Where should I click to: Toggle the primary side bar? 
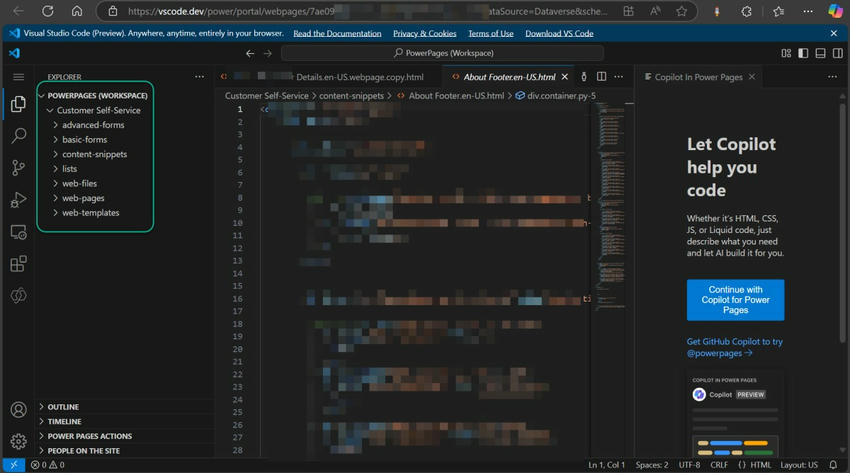[803, 53]
